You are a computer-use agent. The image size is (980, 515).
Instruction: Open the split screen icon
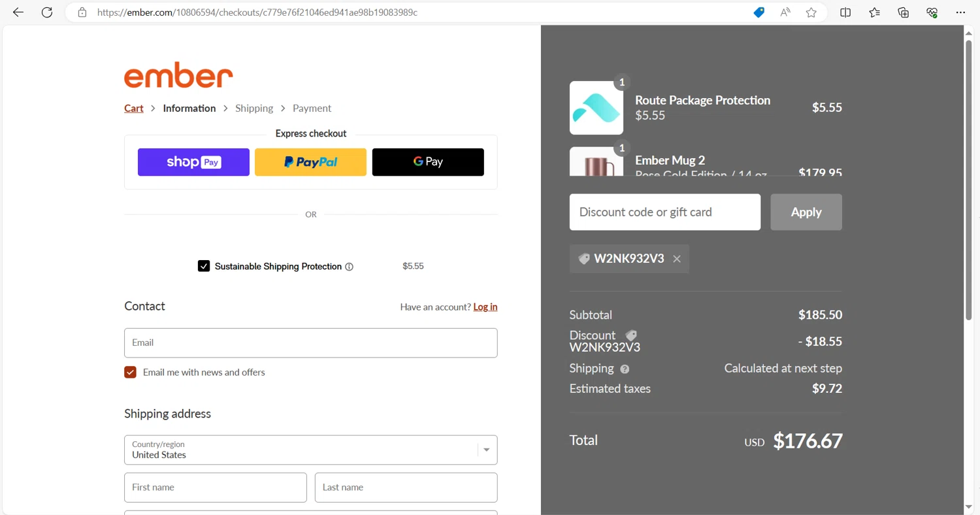[x=845, y=12]
